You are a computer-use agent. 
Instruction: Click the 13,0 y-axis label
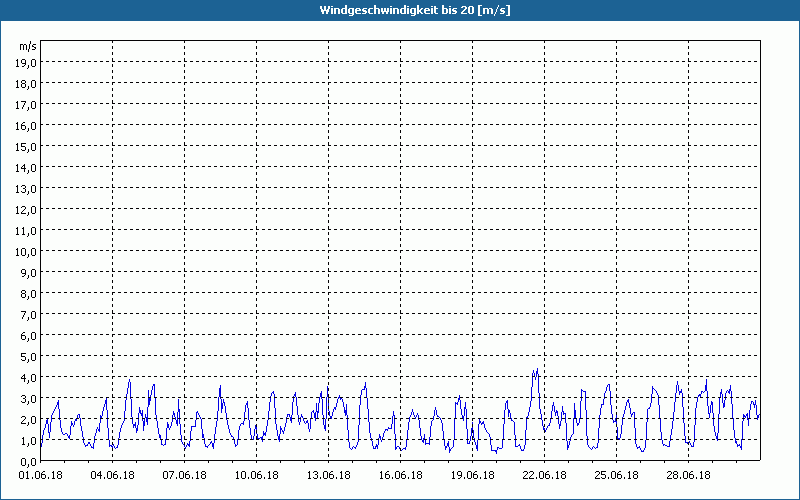pos(28,189)
